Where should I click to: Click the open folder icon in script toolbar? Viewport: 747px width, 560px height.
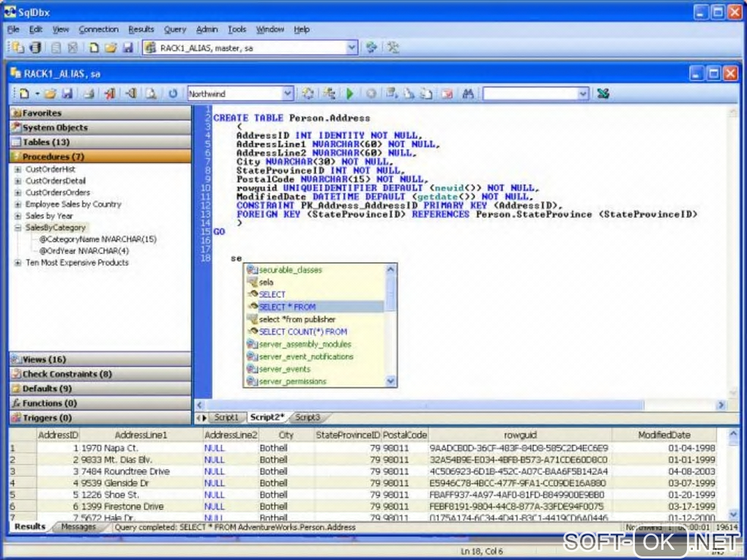pyautogui.click(x=50, y=94)
